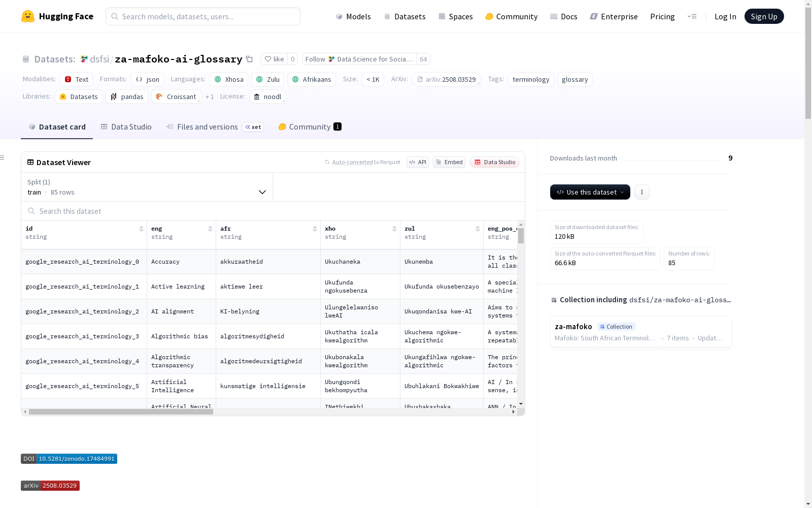Go to Datasets in the navigation
This screenshot has width=812, height=508.
[404, 16]
